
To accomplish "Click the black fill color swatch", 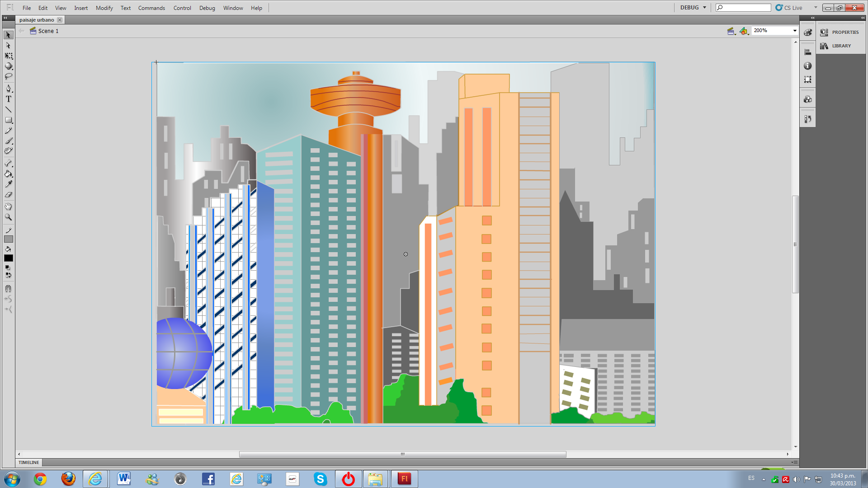I will 8,258.
